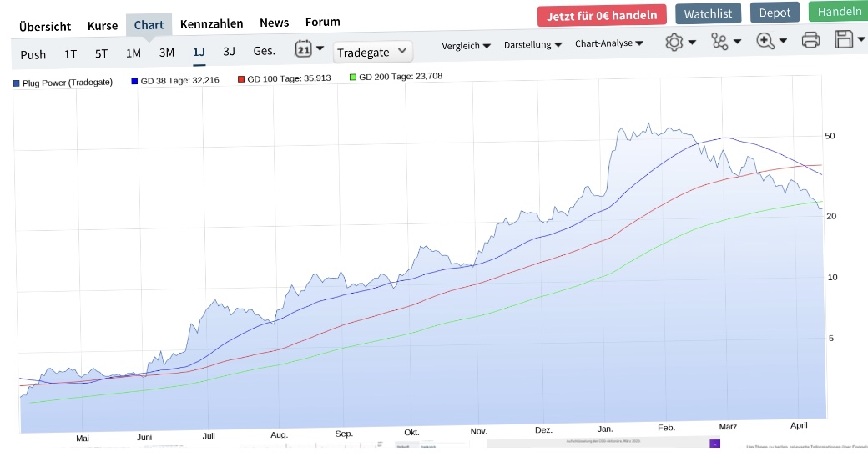Switch to the Kennzahlen tab
This screenshot has height=462, width=868.
(212, 23)
